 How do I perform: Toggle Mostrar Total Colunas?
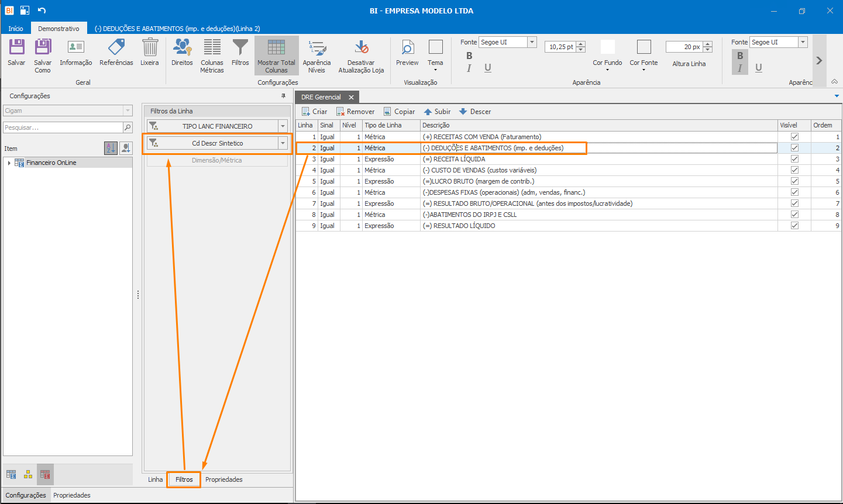pyautogui.click(x=276, y=56)
